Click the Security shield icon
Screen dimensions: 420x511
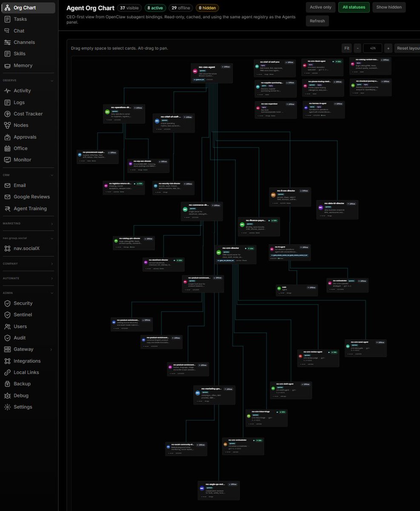[7, 303]
